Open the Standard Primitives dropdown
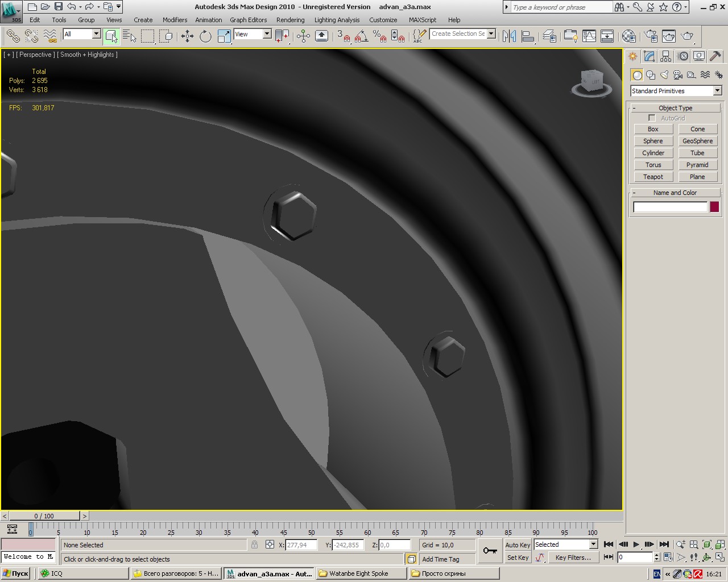The image size is (728, 582). pos(676,91)
